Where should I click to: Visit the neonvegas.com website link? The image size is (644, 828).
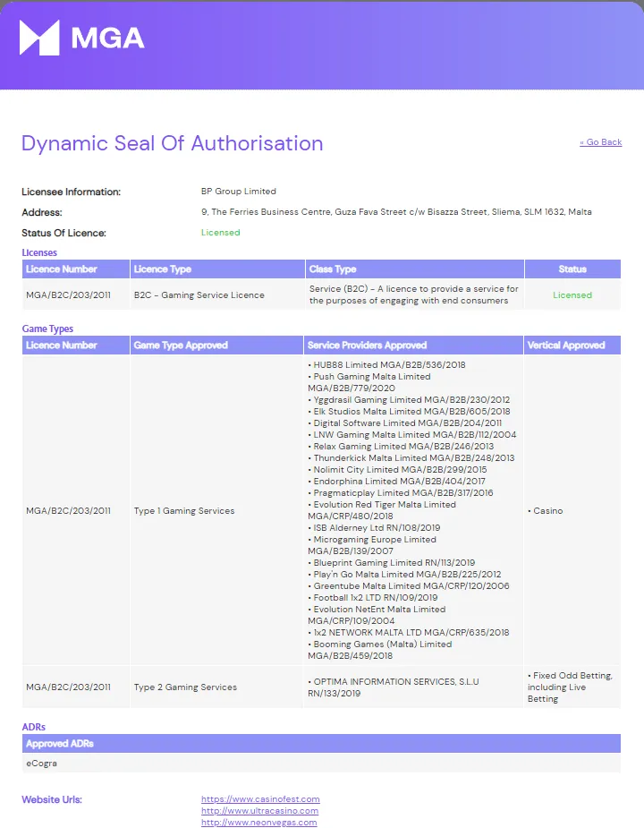(258, 823)
